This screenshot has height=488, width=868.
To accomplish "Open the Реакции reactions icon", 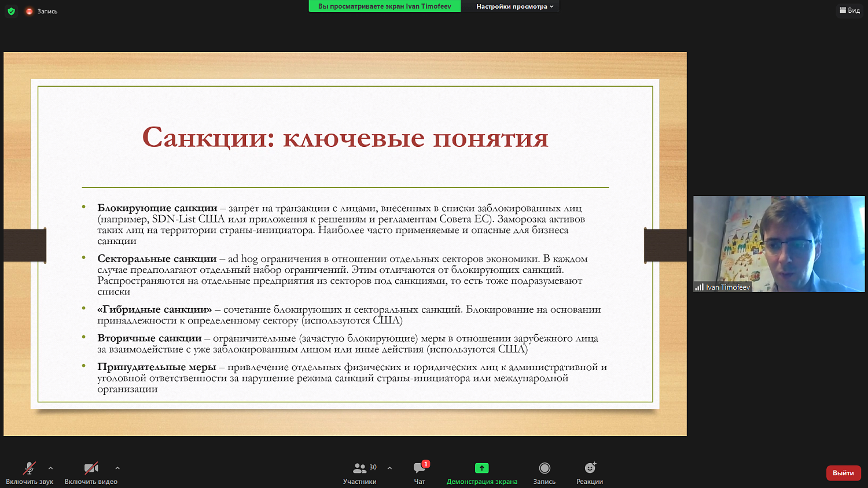I will coord(589,467).
